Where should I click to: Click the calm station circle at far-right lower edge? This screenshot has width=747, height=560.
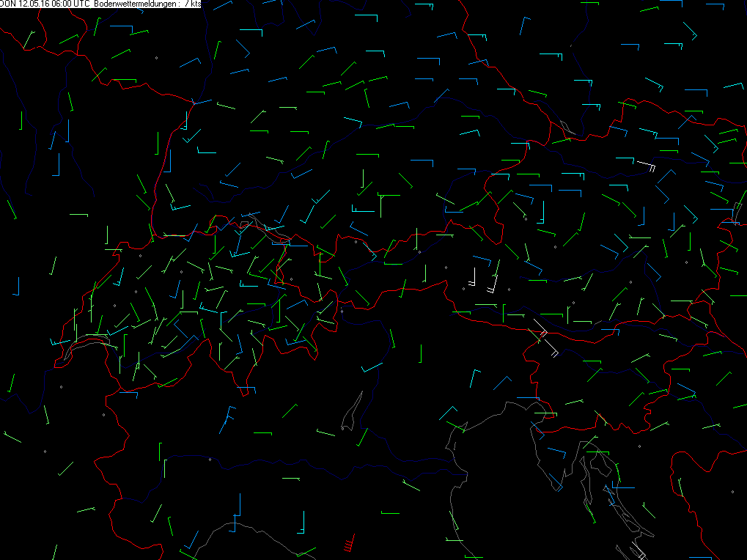pos(732,490)
